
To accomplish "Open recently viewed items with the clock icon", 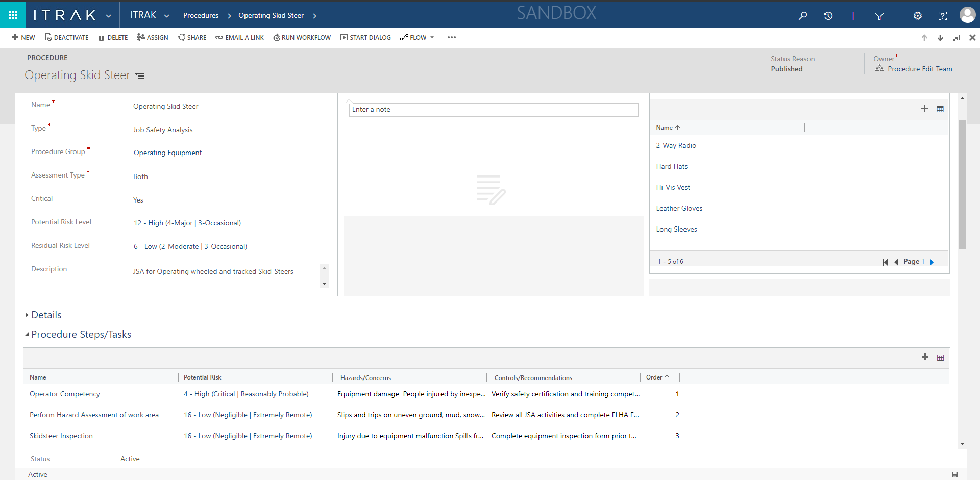I will 828,16.
